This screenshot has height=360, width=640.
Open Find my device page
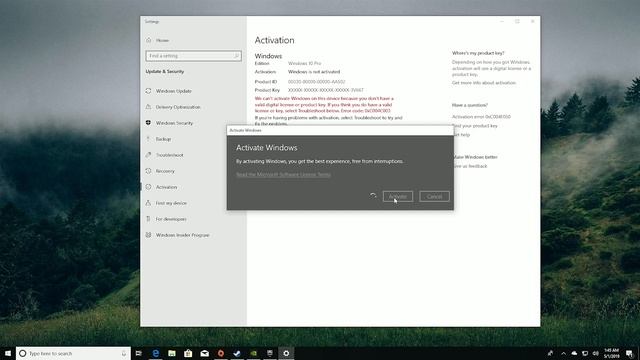(x=171, y=203)
